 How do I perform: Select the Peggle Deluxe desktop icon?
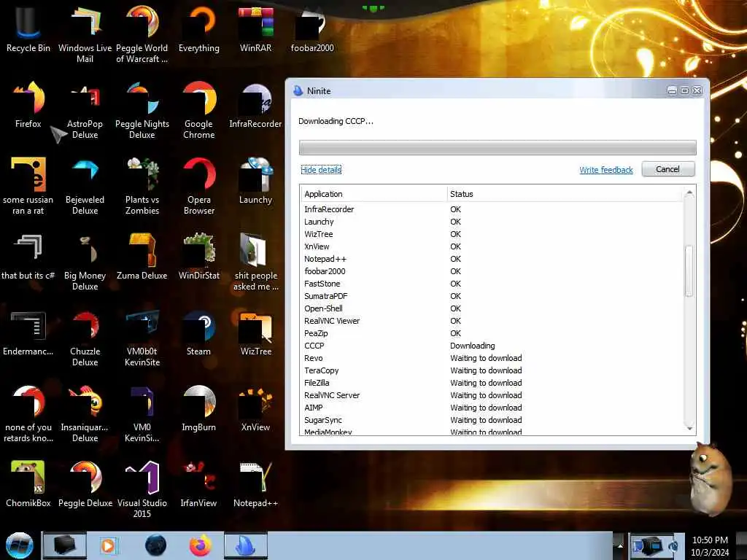(85, 483)
